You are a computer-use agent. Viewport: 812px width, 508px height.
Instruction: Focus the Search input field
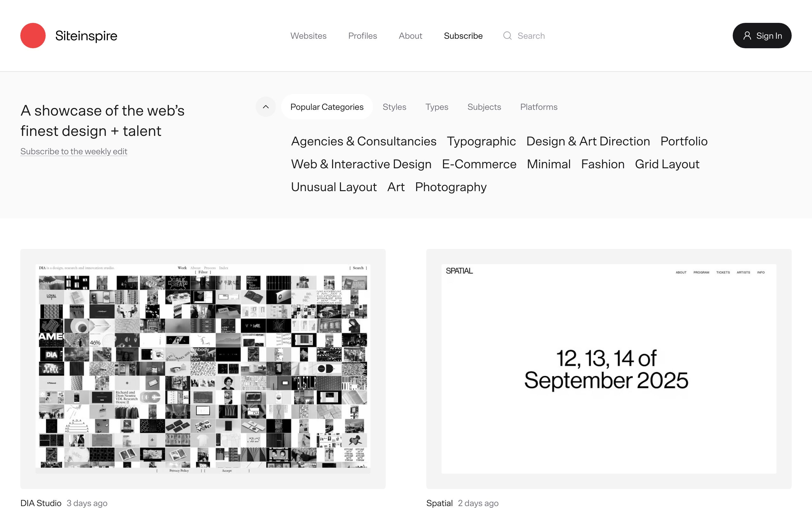(531, 36)
